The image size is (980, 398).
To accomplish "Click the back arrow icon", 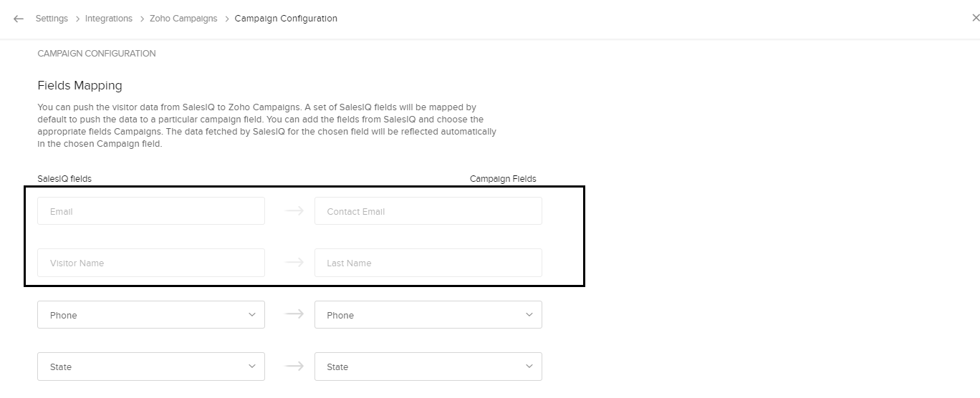I will tap(19, 19).
